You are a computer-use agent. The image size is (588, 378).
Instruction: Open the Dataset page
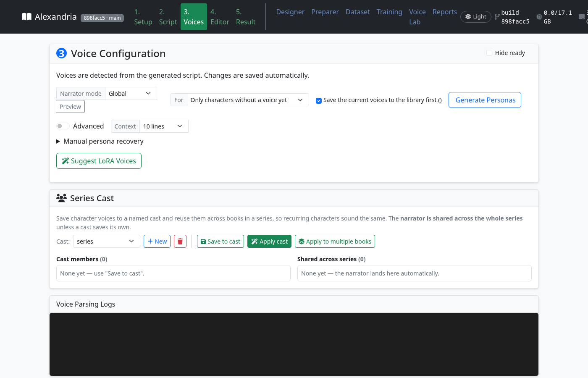tap(358, 12)
